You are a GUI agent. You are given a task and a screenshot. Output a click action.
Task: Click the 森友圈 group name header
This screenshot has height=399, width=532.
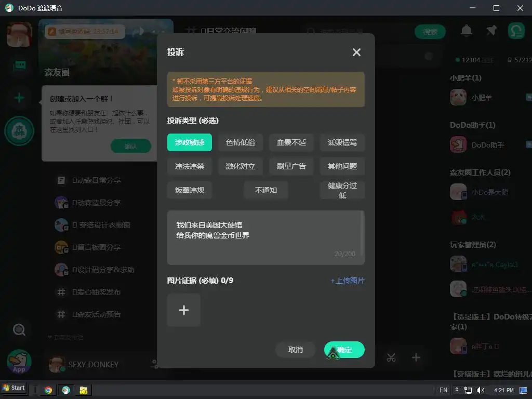coord(57,72)
